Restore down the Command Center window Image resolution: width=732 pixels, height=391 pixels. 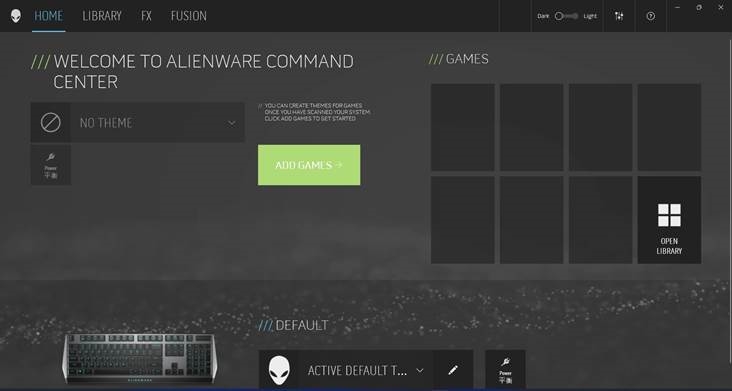tap(699, 7)
